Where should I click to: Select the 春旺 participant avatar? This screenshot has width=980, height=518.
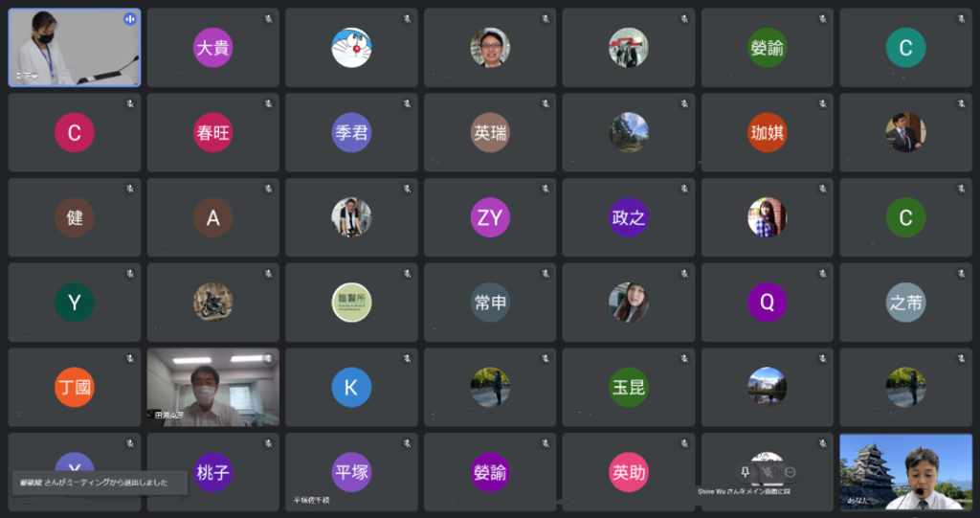[213, 133]
